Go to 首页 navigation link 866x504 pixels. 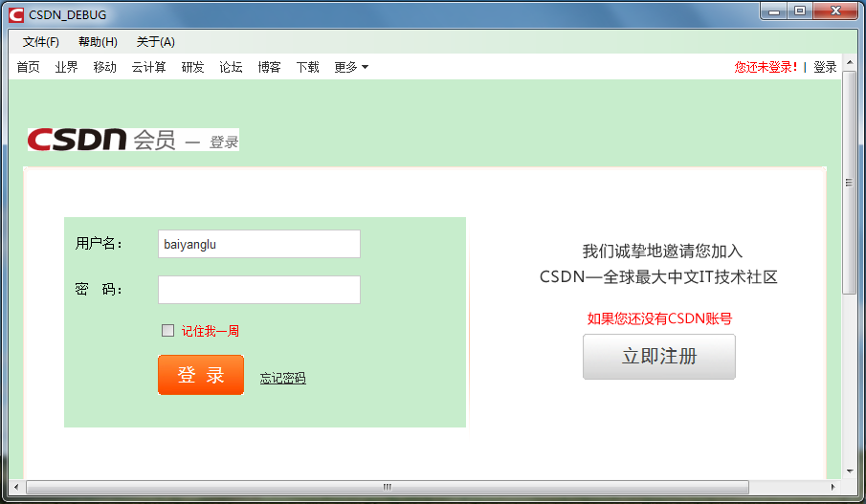28,67
